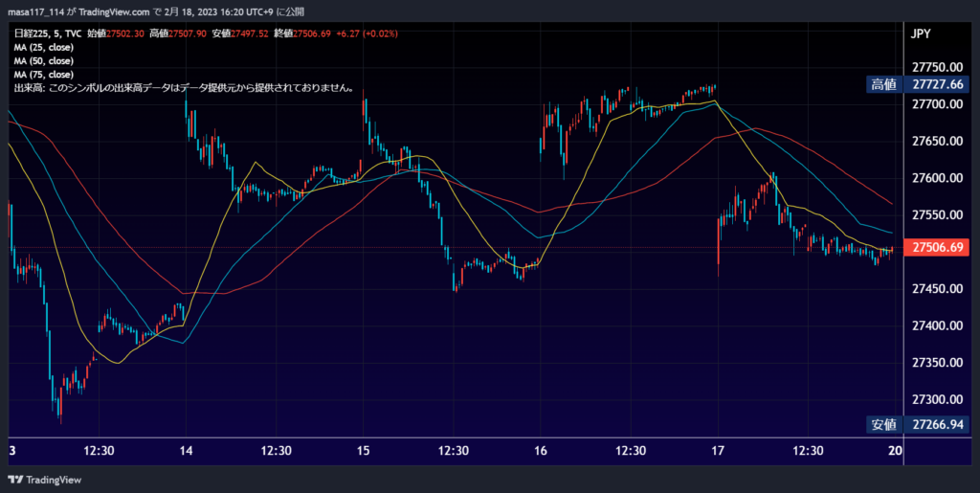Image resolution: width=980 pixels, height=493 pixels.
Task: Click the 12:30 label between 16 and 17
Action: [631, 451]
